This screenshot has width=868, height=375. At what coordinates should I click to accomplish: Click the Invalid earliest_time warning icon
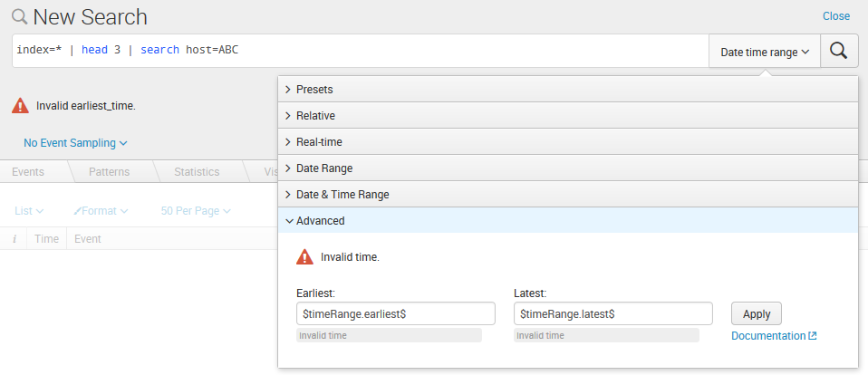(20, 106)
